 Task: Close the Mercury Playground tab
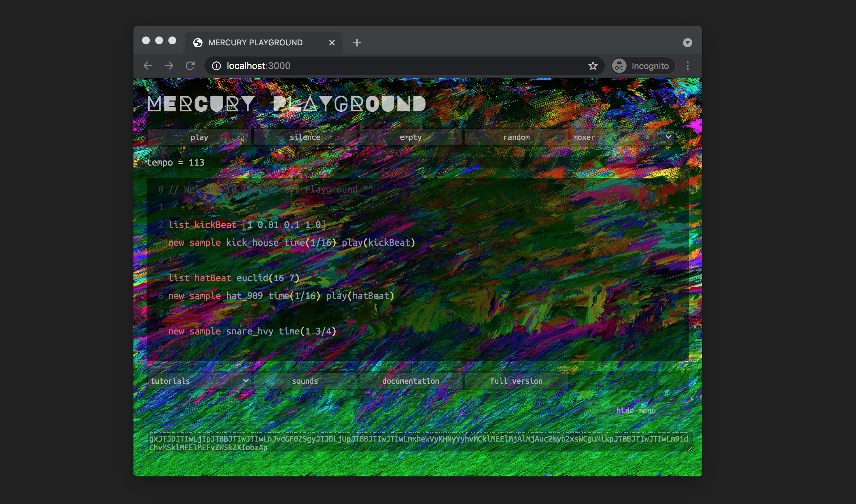coord(332,43)
